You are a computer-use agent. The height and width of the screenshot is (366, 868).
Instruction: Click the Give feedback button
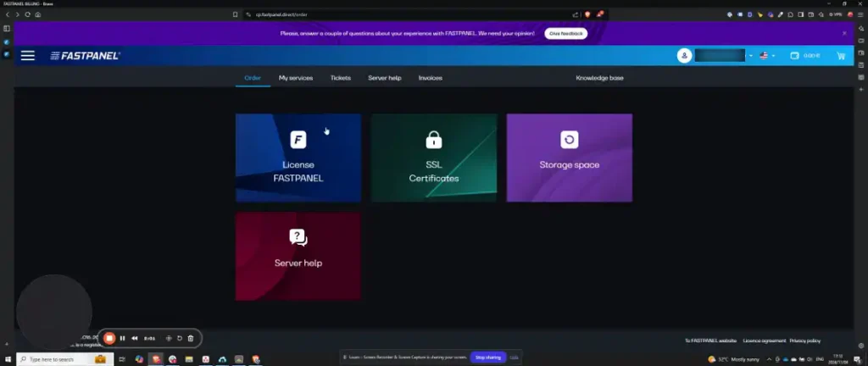tap(565, 33)
